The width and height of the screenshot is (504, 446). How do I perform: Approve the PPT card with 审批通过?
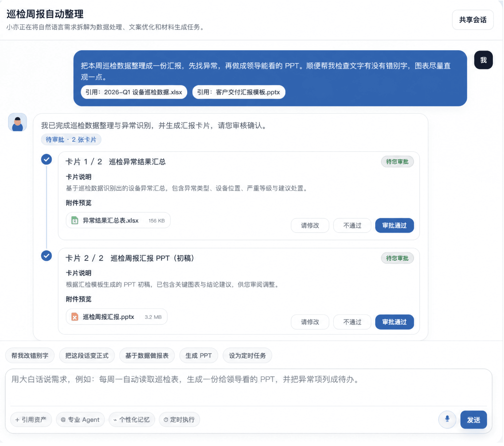click(x=394, y=322)
